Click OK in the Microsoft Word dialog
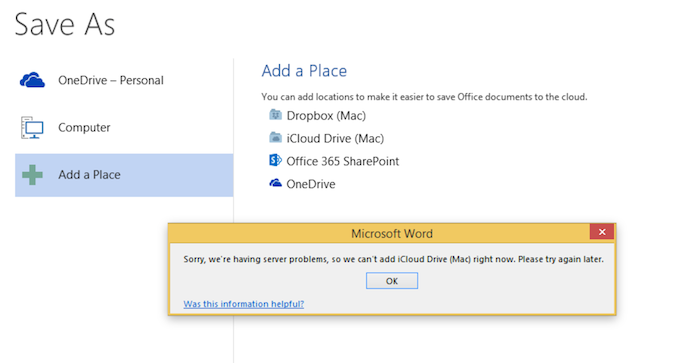This screenshot has height=363, width=700. (x=392, y=281)
